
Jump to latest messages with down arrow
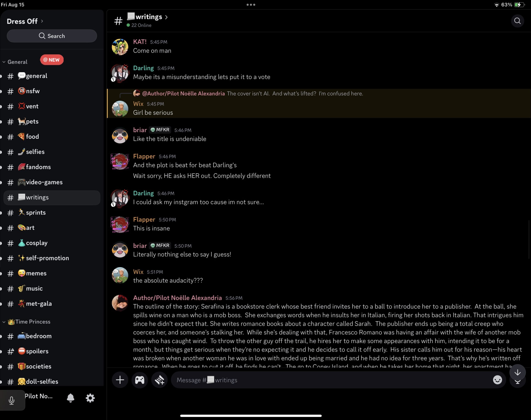[x=517, y=372]
